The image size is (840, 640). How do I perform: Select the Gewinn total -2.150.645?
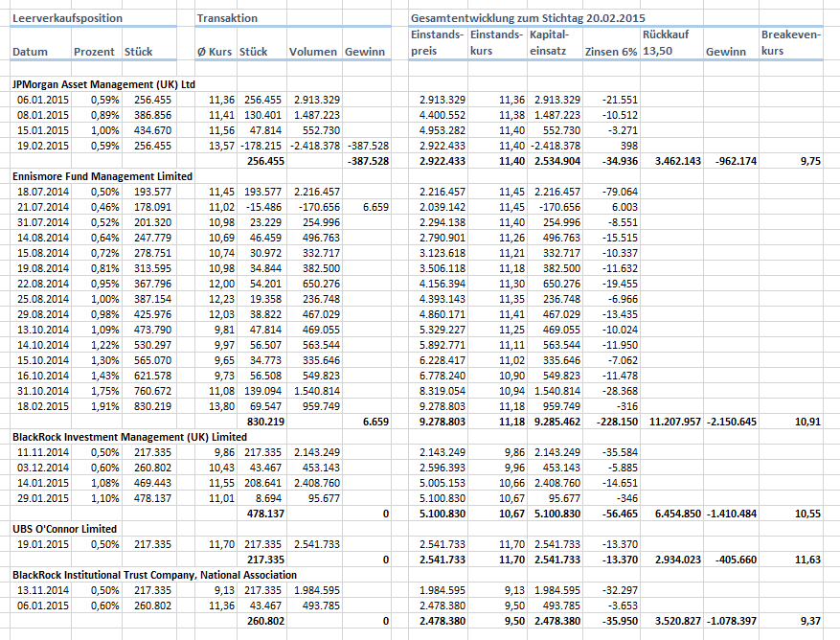[732, 422]
